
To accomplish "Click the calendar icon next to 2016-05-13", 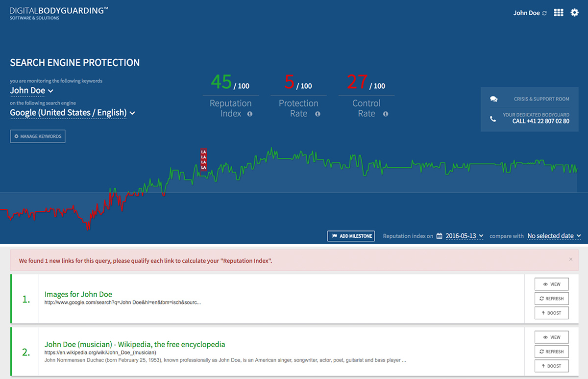I will coord(440,236).
